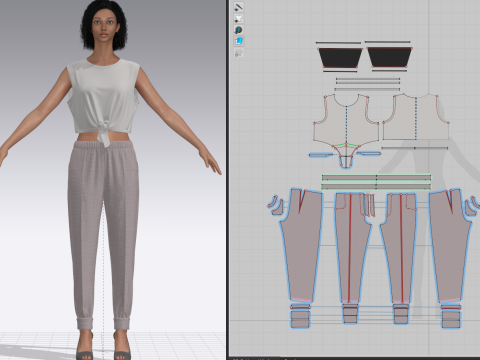Toggle the blue fabric texture surface icon

[239, 41]
